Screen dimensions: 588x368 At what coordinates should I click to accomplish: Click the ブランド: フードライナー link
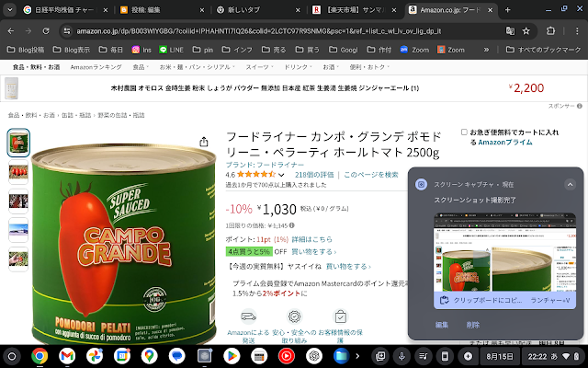coord(265,165)
